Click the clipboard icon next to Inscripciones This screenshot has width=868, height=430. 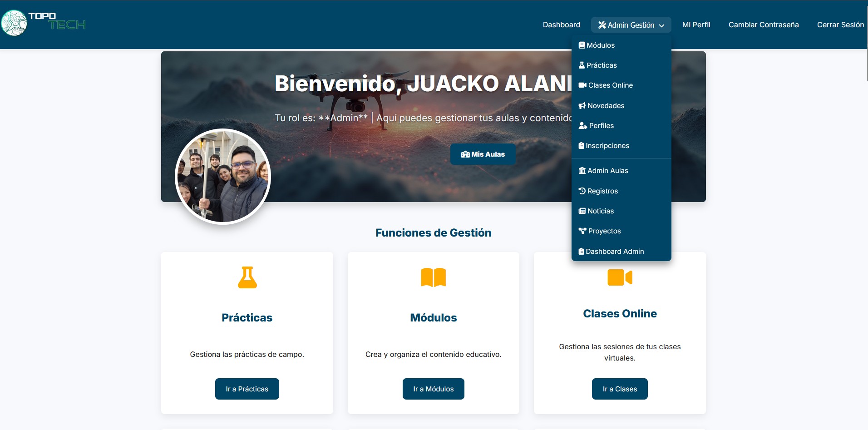pyautogui.click(x=582, y=145)
